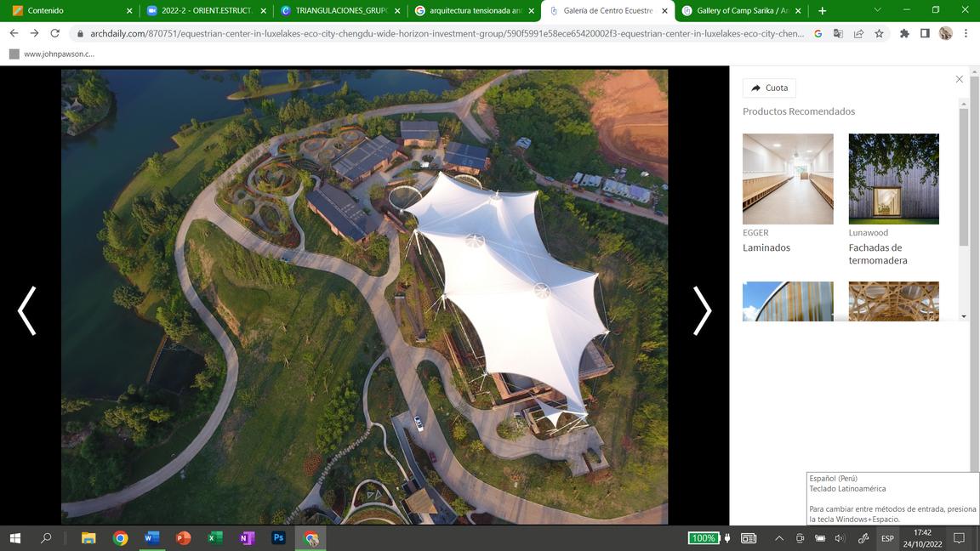Open the Chrome extensions puzzle icon
The image size is (980, 551).
(x=904, y=34)
